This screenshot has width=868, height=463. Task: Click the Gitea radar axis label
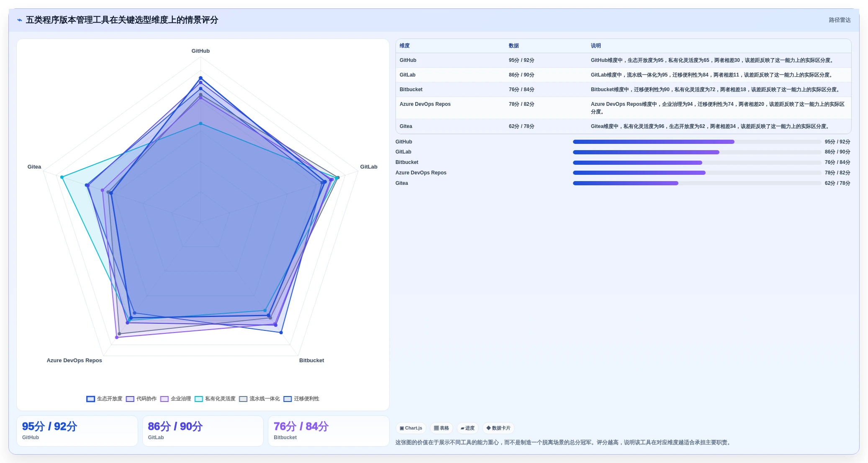pyautogui.click(x=34, y=167)
